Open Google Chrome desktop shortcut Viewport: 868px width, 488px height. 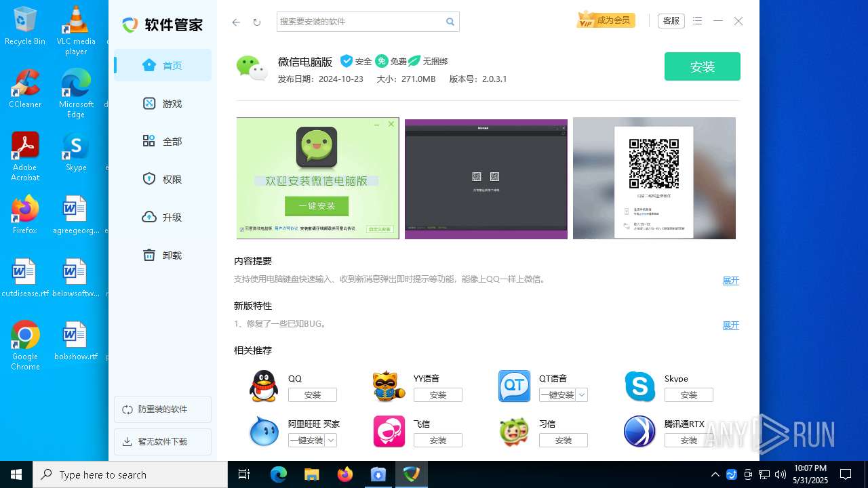pyautogui.click(x=25, y=346)
